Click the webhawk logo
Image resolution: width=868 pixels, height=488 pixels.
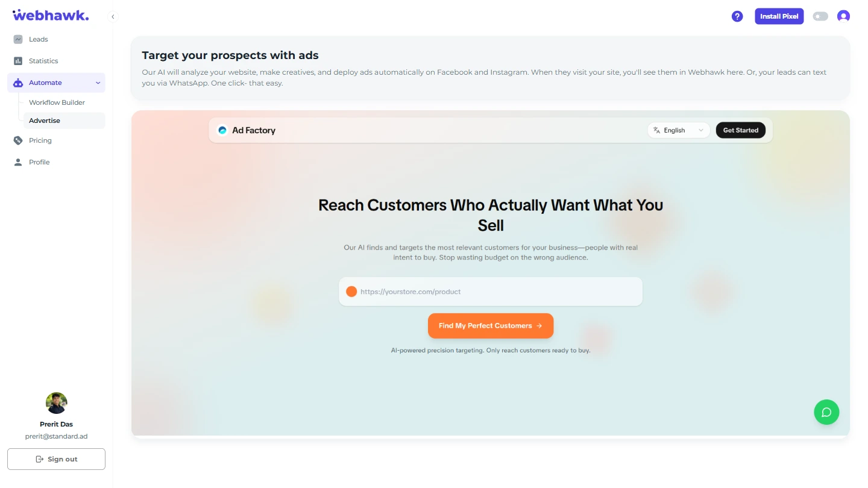point(50,15)
